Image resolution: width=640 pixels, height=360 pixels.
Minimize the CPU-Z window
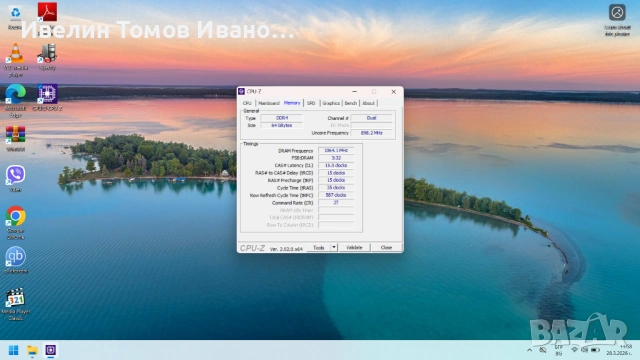[355, 91]
